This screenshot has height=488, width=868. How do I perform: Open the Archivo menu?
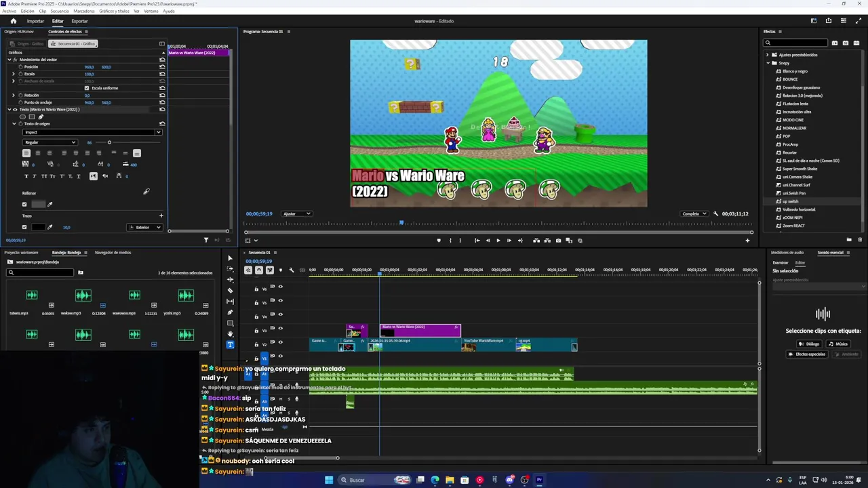coord(9,11)
